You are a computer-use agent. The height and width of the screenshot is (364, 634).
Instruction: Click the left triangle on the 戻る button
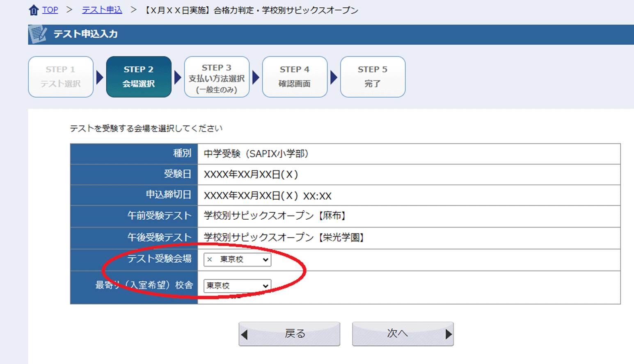click(245, 334)
